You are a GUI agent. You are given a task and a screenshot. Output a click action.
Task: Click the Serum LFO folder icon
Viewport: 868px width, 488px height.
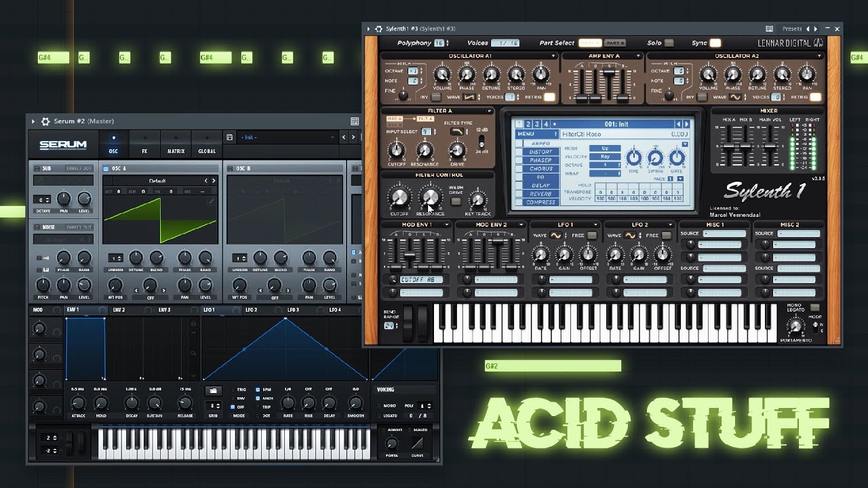point(213,391)
